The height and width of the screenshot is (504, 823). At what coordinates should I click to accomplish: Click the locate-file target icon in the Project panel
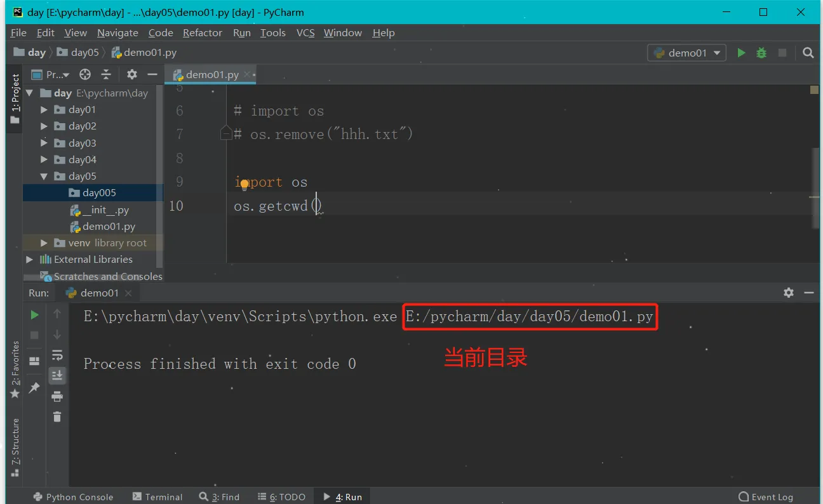[84, 74]
